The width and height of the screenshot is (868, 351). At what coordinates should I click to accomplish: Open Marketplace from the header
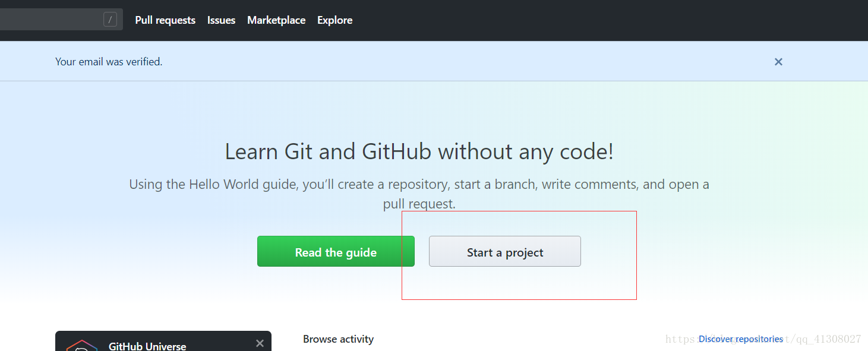click(x=276, y=20)
